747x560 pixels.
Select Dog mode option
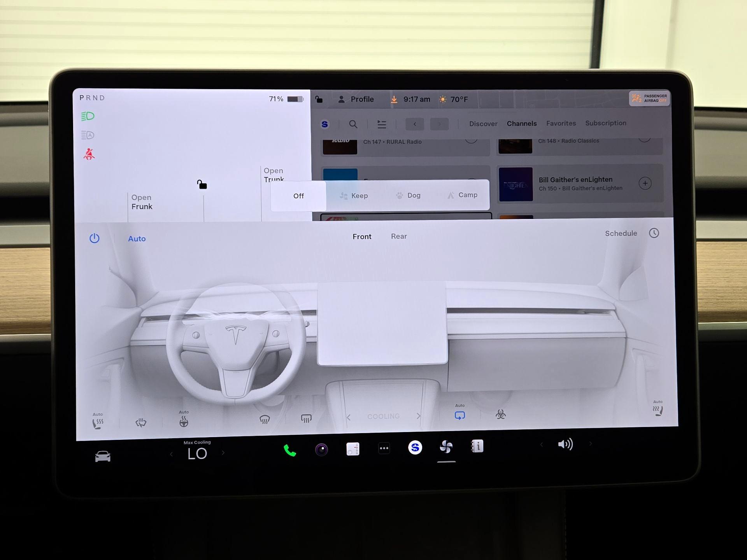click(409, 195)
